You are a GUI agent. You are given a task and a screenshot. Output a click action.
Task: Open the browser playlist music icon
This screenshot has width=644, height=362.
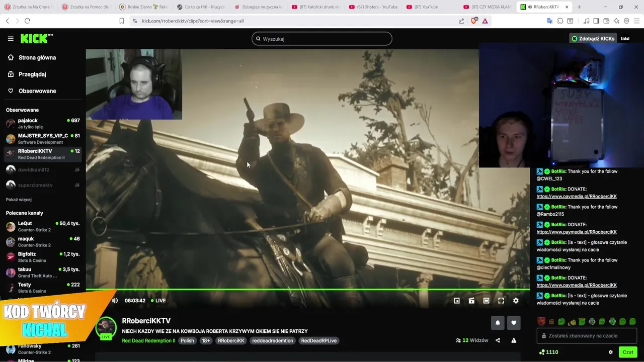pyautogui.click(x=586, y=21)
